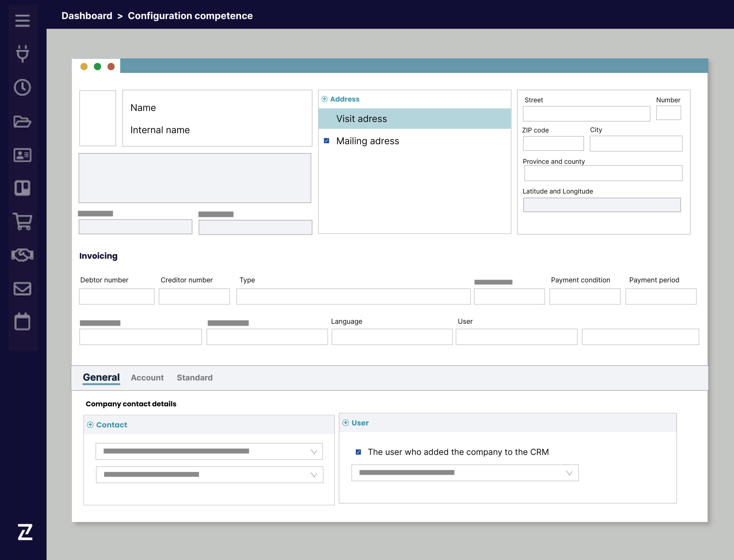
Task: Uncheck the user who added the company checkbox
Action: (x=359, y=452)
